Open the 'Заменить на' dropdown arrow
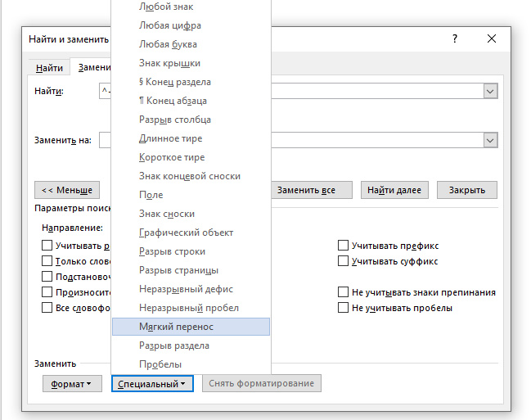Image resolution: width=531 pixels, height=420 pixels. (x=490, y=140)
